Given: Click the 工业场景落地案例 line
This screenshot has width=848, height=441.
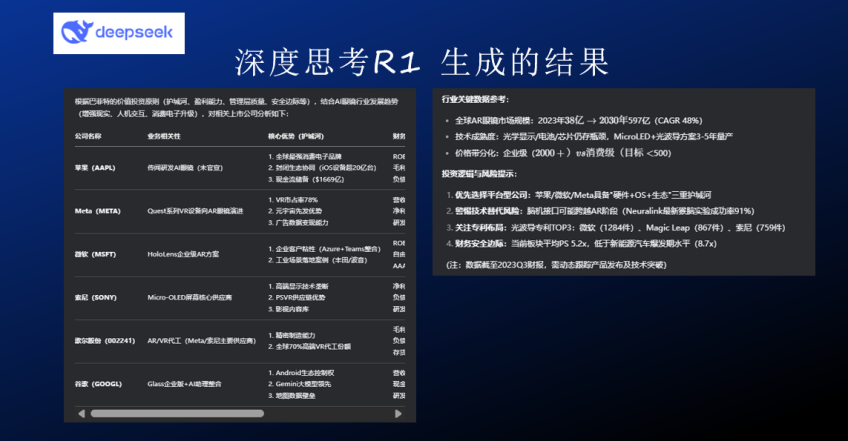Looking at the screenshot, I should 317,260.
